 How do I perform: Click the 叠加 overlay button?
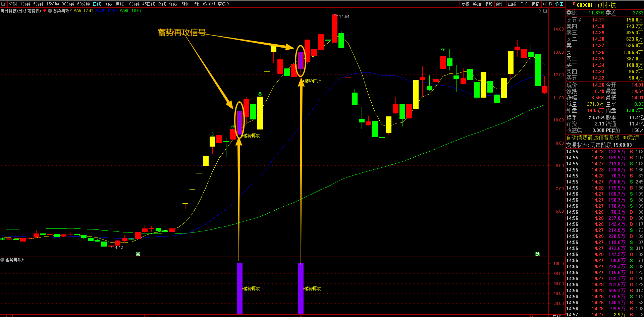click(x=477, y=4)
